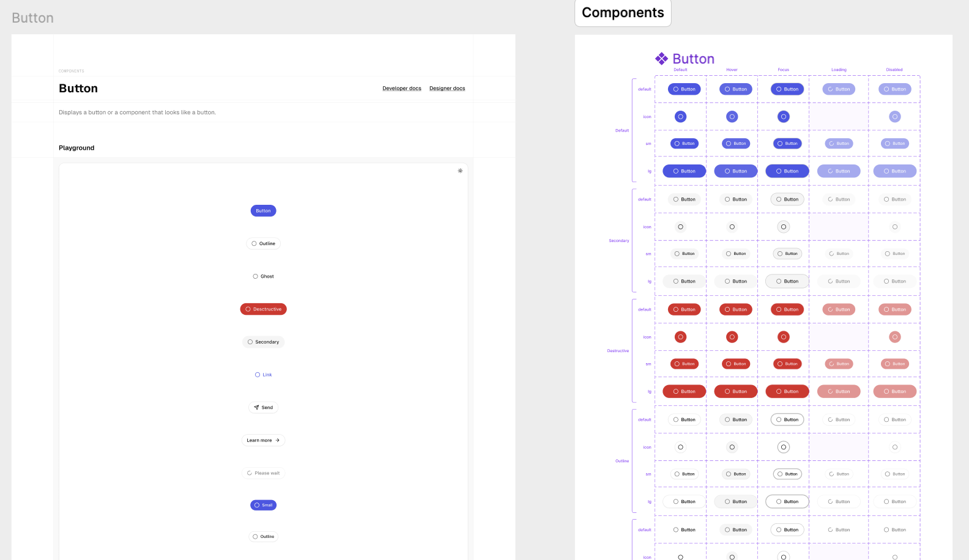The height and width of the screenshot is (560, 969).
Task: Select small Outline Button in Default state column
Action: click(x=684, y=474)
